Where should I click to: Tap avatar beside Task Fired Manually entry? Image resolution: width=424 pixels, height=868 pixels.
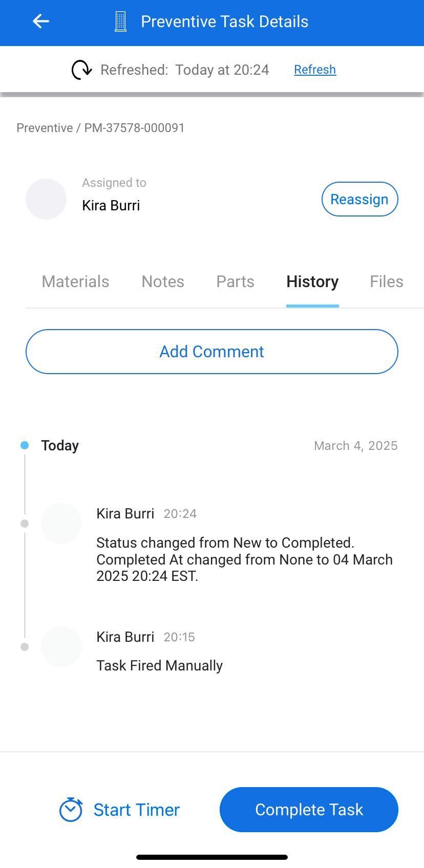[61, 647]
